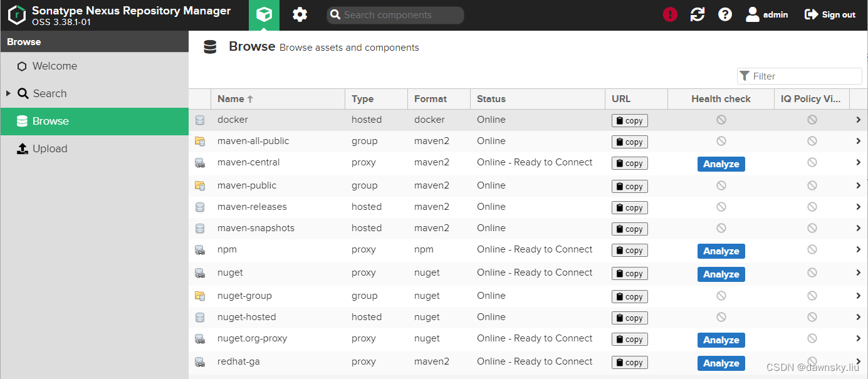Copy the docker repository URL
This screenshot has width=868, height=379.
pos(629,121)
